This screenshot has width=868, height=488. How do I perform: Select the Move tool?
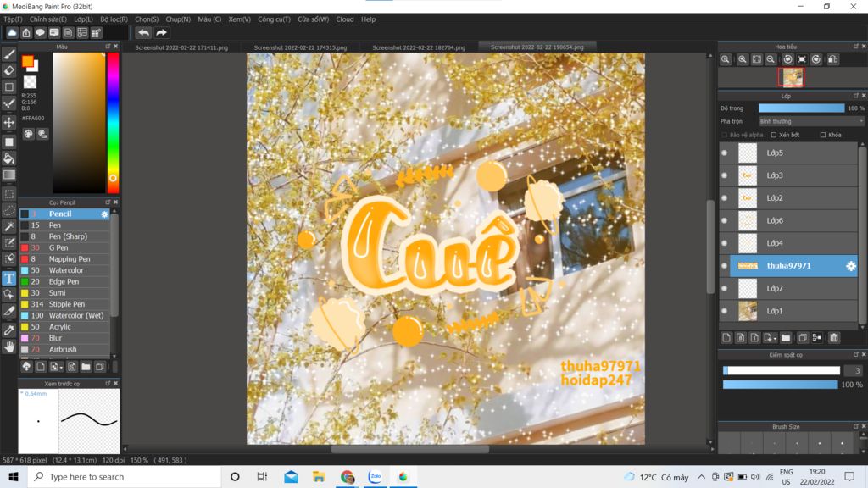pyautogui.click(x=9, y=122)
